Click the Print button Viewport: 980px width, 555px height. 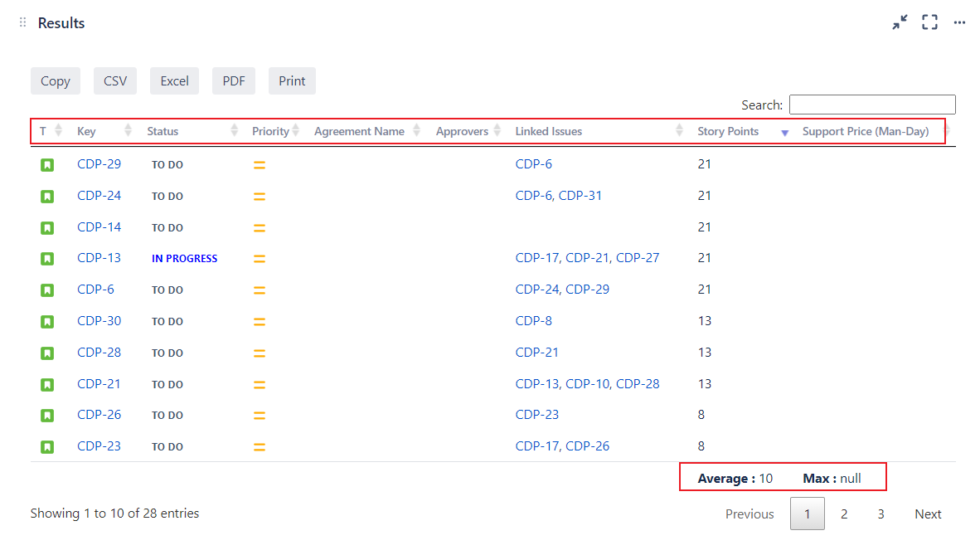[x=292, y=80]
